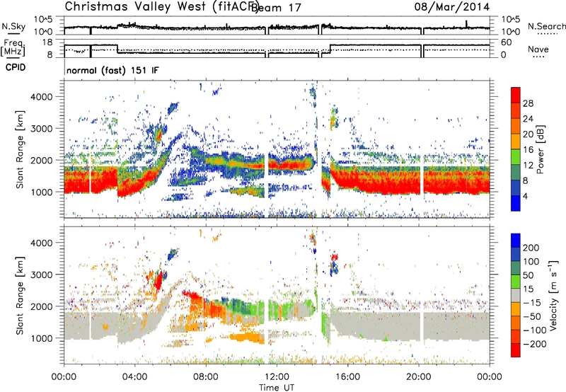The image size is (566, 392).
Task: Click the '08:00' time tick label
Action: (206, 377)
